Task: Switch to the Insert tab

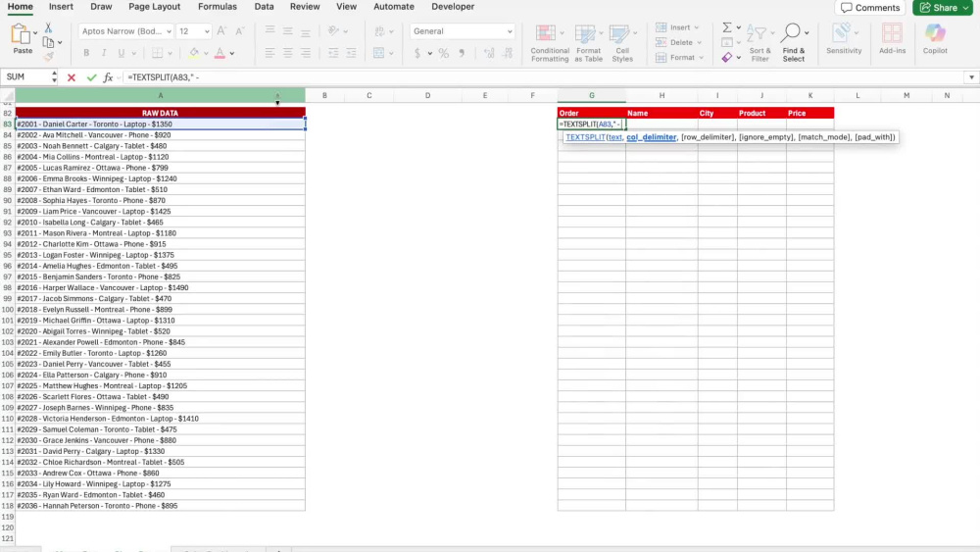Action: coord(61,7)
